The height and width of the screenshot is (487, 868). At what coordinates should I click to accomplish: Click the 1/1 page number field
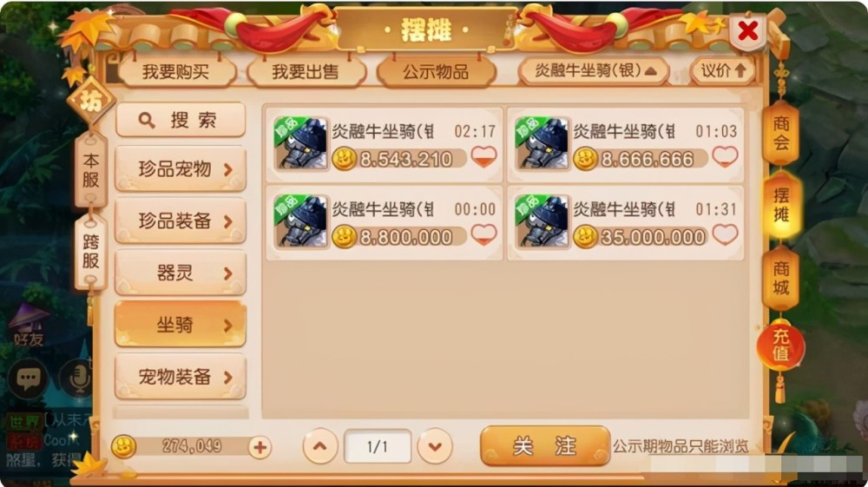[x=378, y=446]
